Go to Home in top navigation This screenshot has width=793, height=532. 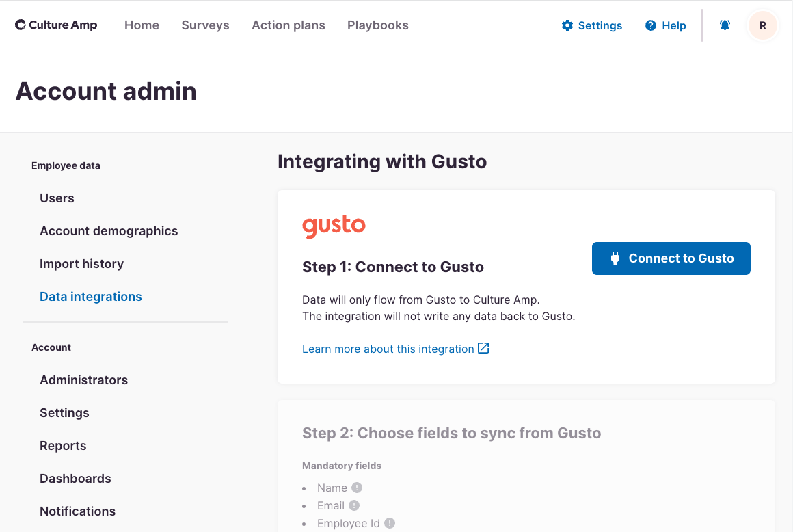tap(142, 25)
